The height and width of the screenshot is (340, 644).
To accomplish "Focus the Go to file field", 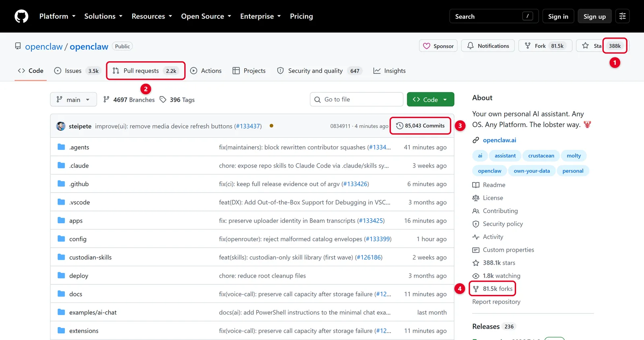I will 357,100.
